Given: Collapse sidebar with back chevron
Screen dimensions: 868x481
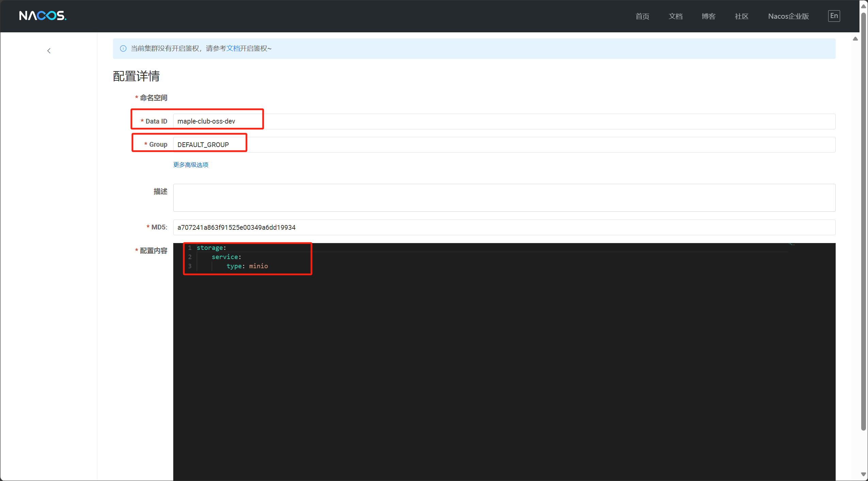Looking at the screenshot, I should pos(49,51).
